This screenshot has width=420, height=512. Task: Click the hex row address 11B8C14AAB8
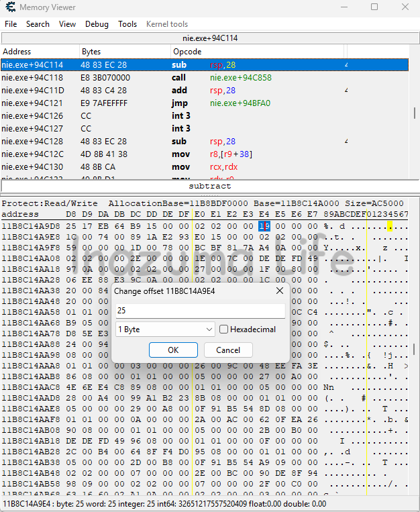point(31,376)
